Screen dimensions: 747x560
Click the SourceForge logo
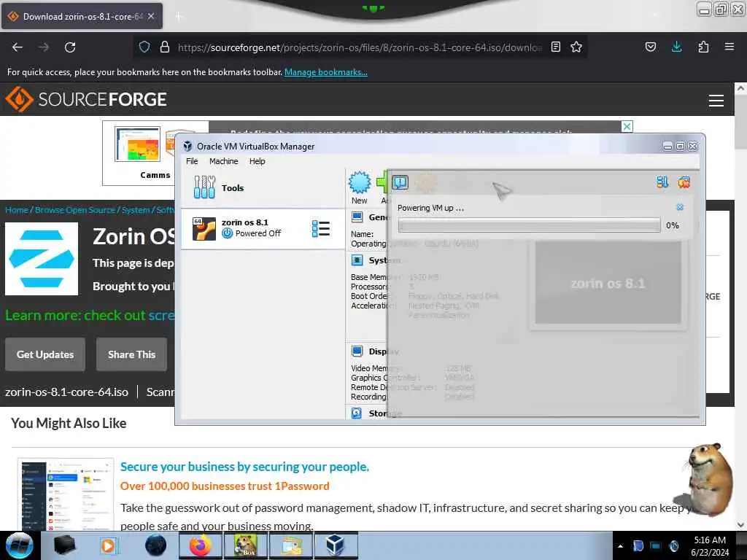pyautogui.click(x=86, y=99)
